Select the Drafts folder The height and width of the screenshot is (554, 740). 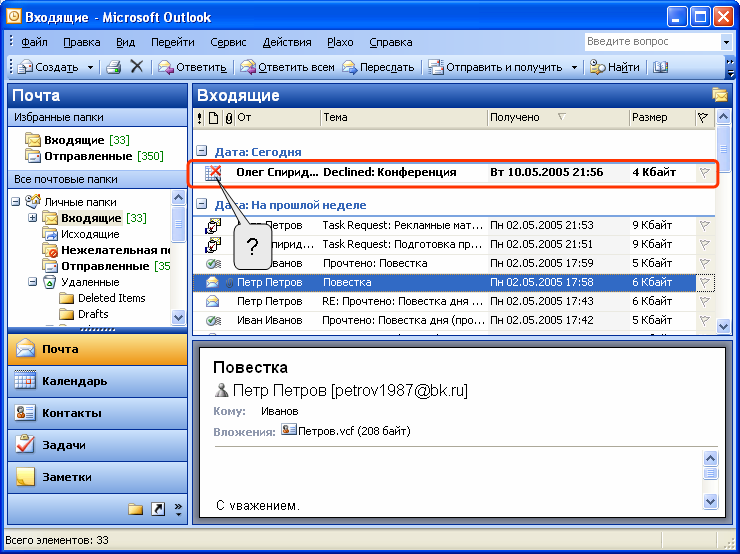[84, 314]
